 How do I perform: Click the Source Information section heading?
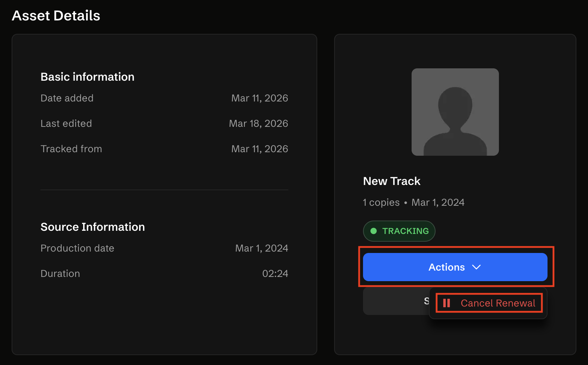93,227
